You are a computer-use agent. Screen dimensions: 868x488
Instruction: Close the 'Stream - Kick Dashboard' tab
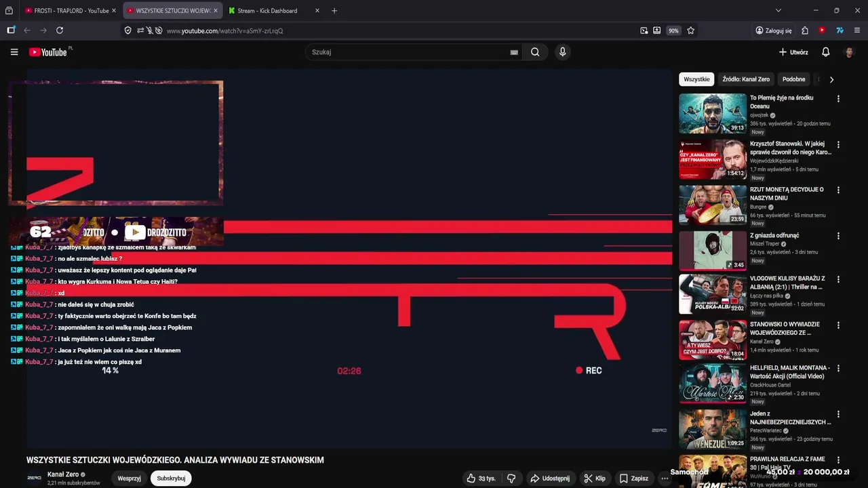pyautogui.click(x=317, y=11)
